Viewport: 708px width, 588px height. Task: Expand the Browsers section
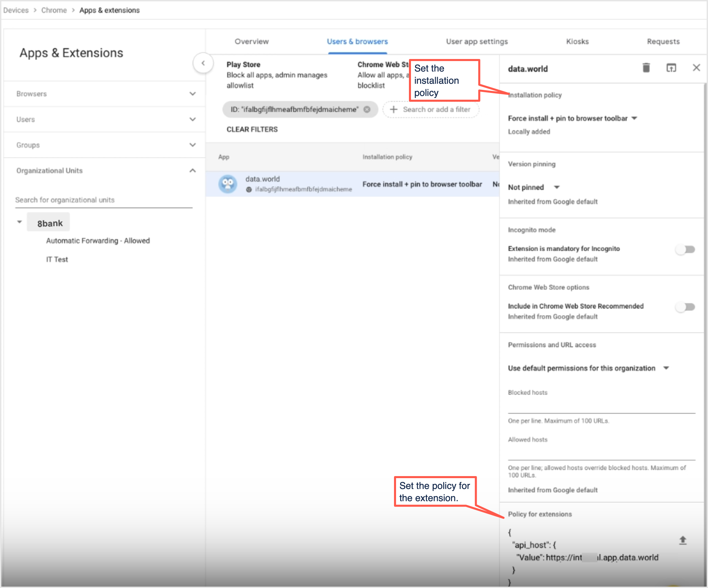[104, 94]
